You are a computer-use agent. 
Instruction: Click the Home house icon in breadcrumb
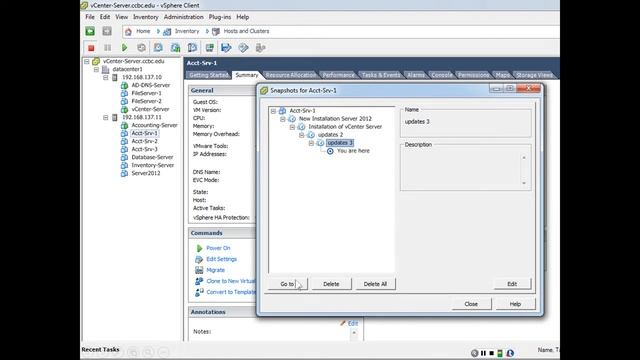(x=128, y=31)
